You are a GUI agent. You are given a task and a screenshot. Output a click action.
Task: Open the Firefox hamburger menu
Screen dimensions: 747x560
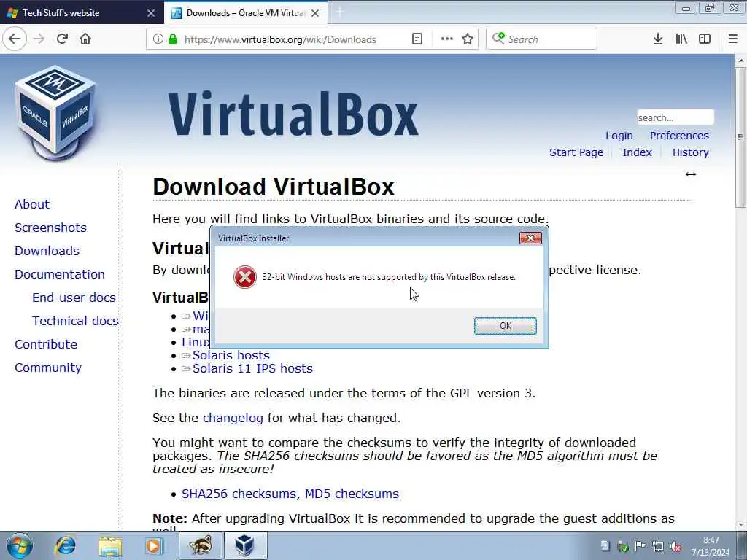[733, 39]
